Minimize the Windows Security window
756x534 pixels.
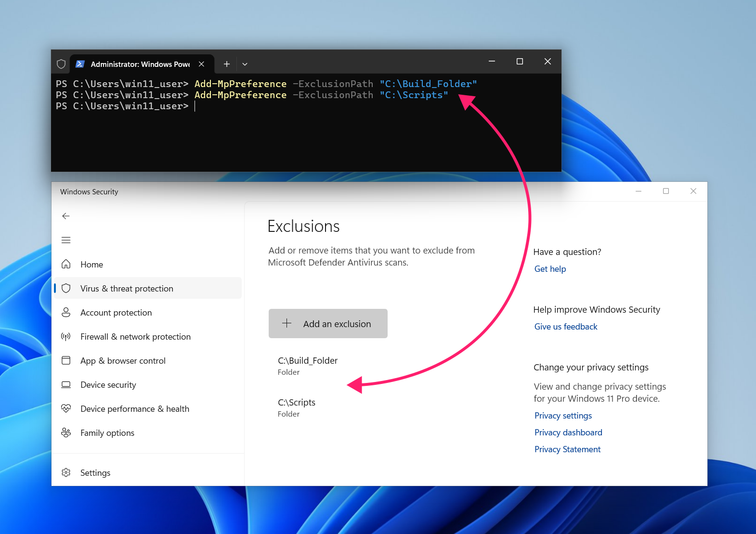coord(639,191)
